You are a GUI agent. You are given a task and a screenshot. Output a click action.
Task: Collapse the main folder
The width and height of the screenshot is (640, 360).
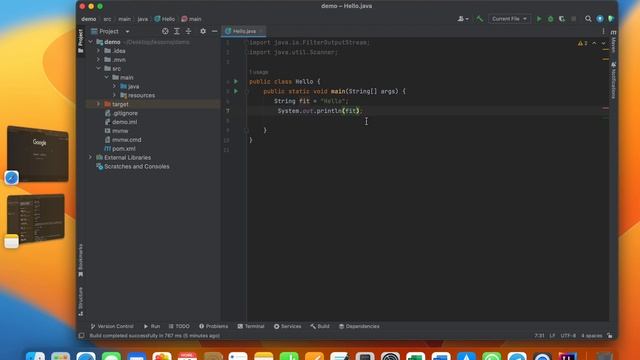click(x=107, y=78)
